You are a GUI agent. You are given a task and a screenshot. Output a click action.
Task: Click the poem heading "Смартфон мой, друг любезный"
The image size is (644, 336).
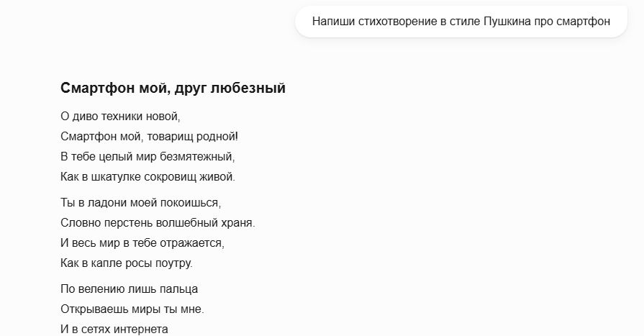pyautogui.click(x=173, y=88)
